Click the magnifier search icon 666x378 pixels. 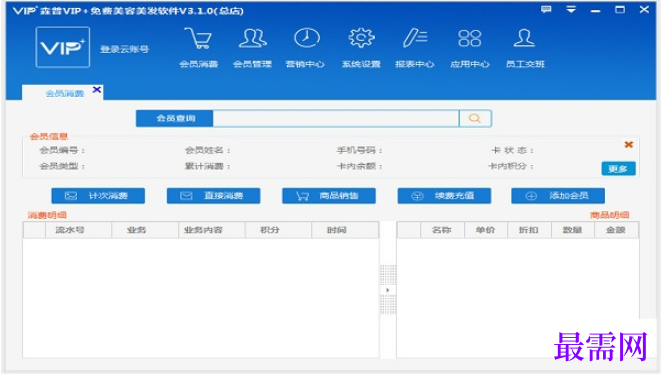point(475,118)
